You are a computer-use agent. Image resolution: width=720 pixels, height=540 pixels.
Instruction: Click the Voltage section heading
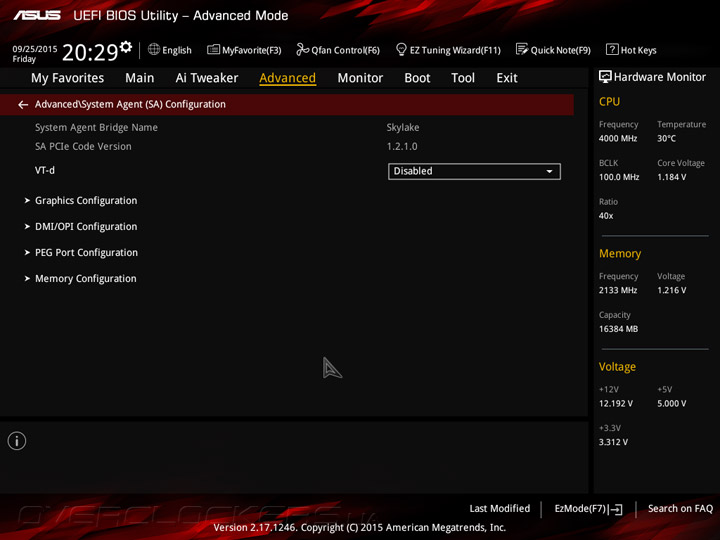click(617, 367)
